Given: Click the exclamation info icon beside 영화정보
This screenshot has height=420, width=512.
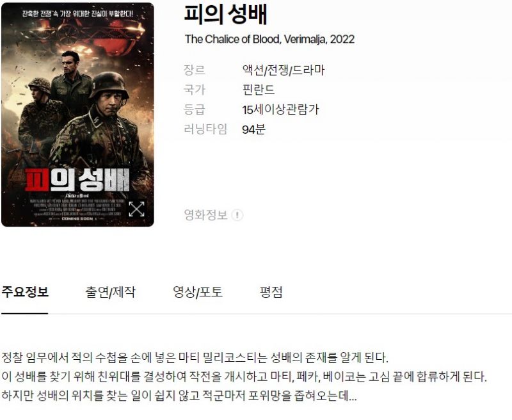Looking at the screenshot, I should pyautogui.click(x=237, y=215).
